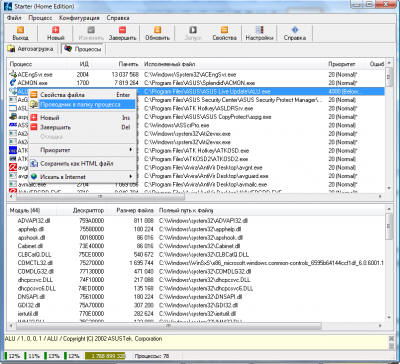
Task: Select the GDI32.dll module row
Action: click(x=197, y=305)
